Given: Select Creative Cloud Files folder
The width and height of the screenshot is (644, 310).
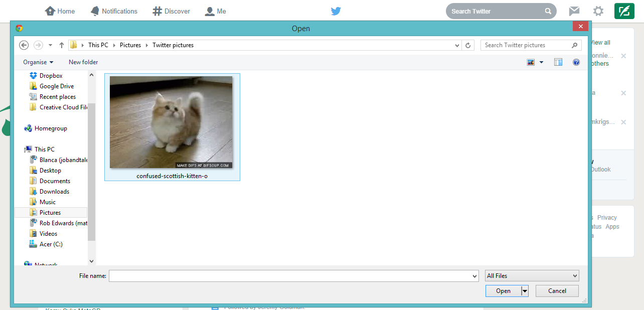Looking at the screenshot, I should 58,107.
